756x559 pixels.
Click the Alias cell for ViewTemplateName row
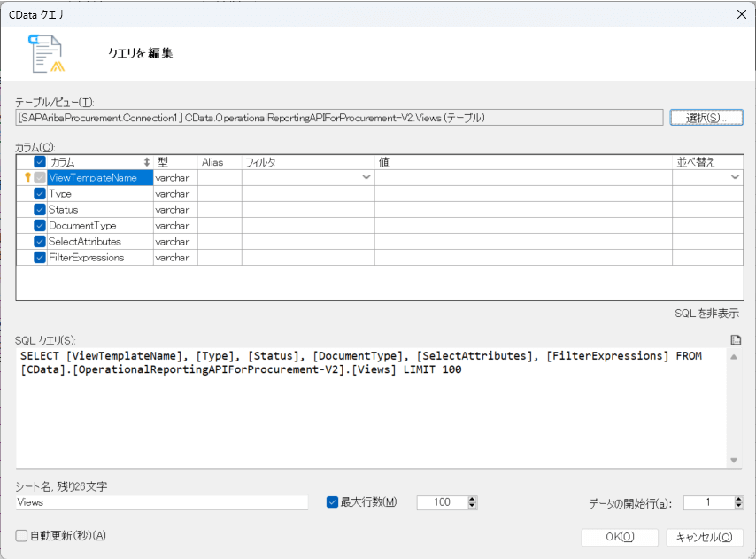point(220,177)
